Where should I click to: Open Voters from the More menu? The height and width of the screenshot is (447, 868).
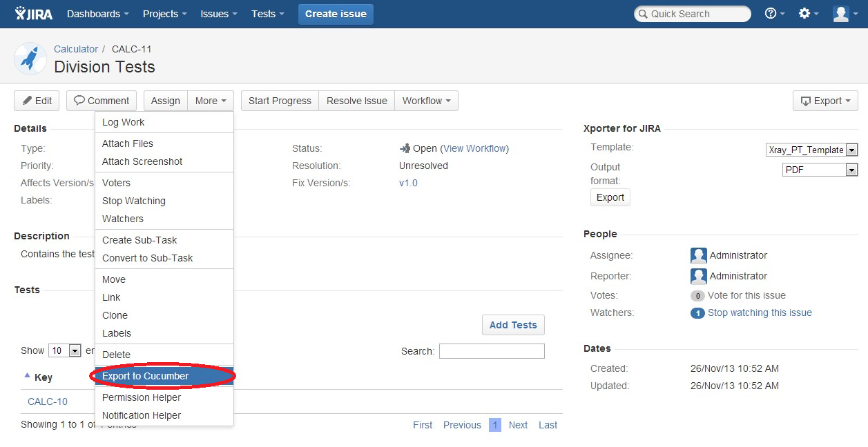(x=164, y=183)
